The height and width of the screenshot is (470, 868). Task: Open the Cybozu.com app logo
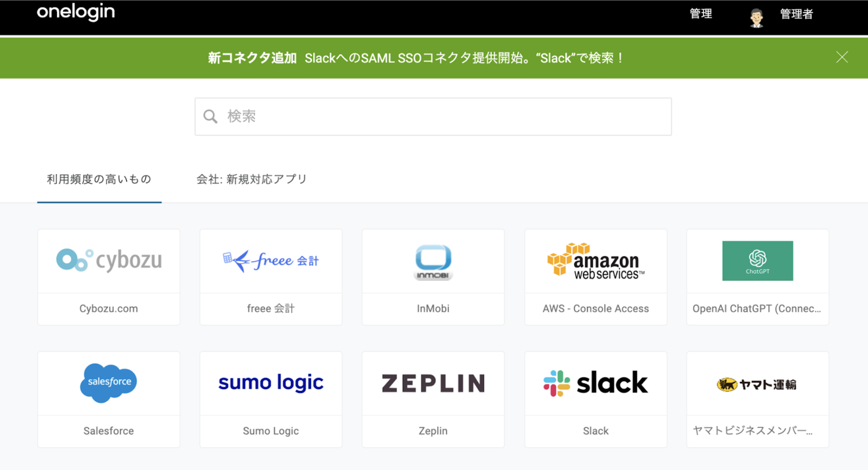tap(108, 260)
